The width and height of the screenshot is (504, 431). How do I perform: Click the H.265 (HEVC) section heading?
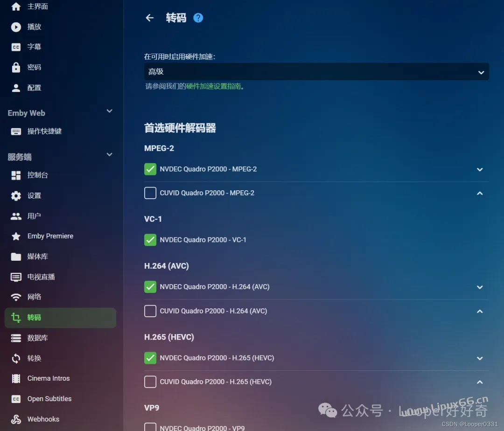tap(169, 337)
